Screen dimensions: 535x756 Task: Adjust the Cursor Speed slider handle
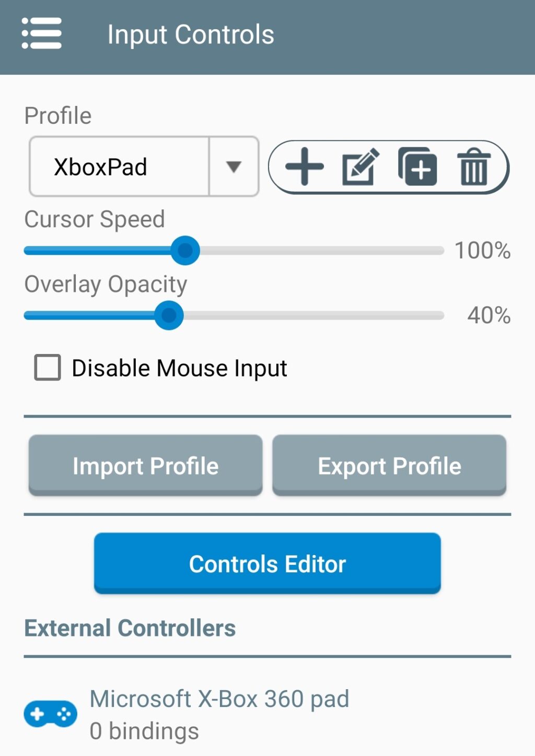186,250
